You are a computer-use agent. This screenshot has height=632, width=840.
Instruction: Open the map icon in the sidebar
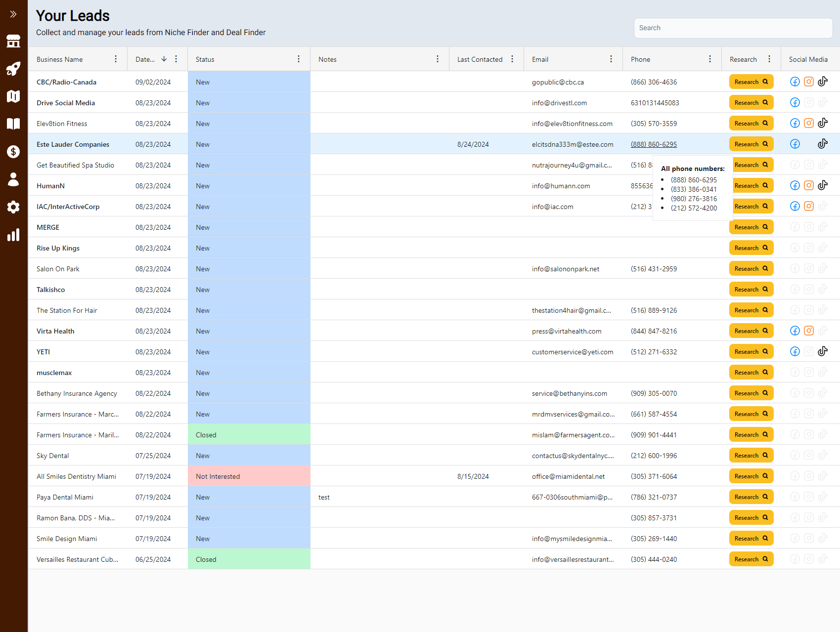point(13,96)
